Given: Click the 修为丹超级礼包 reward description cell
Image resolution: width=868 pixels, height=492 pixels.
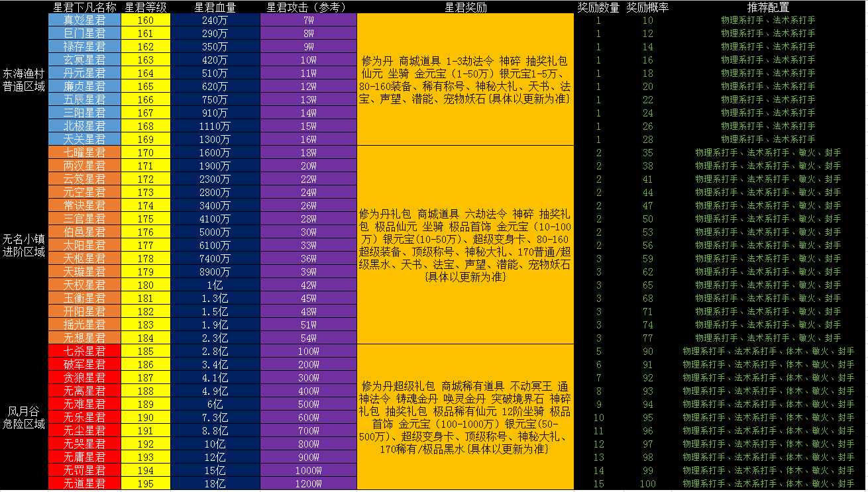Looking at the screenshot, I should click(465, 417).
